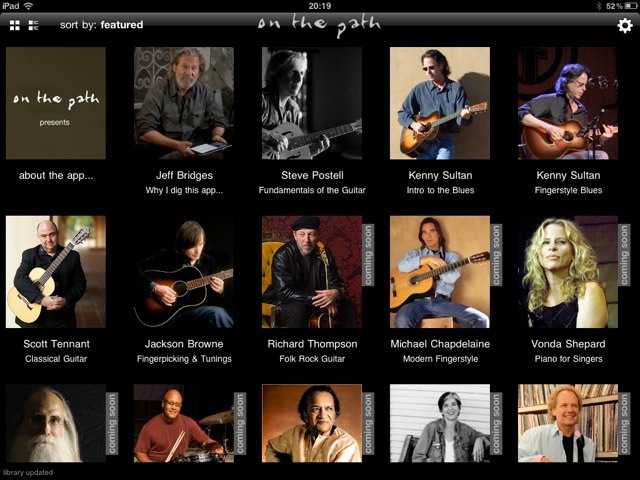
Task: Tap coming soon badge on Michael Chapdelaine
Action: pos(496,255)
